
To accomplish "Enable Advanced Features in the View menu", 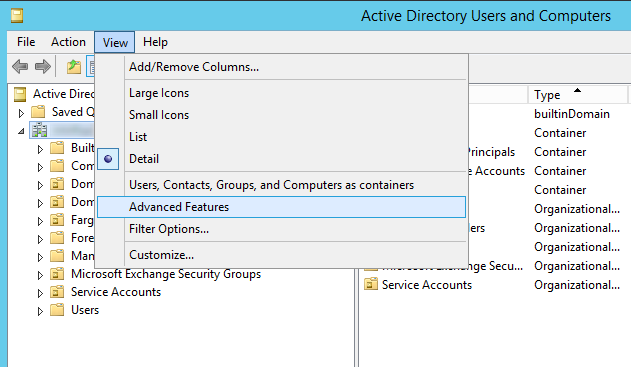I will tap(281, 207).
